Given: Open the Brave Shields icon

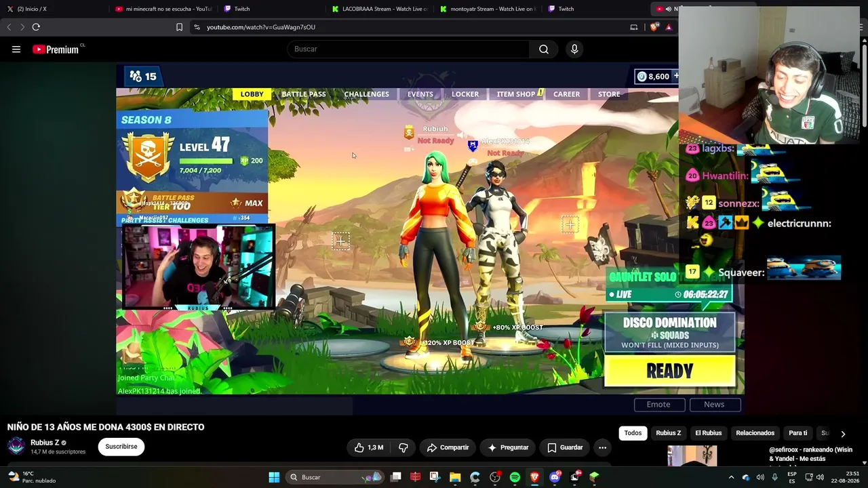Looking at the screenshot, I should pyautogui.click(x=654, y=27).
